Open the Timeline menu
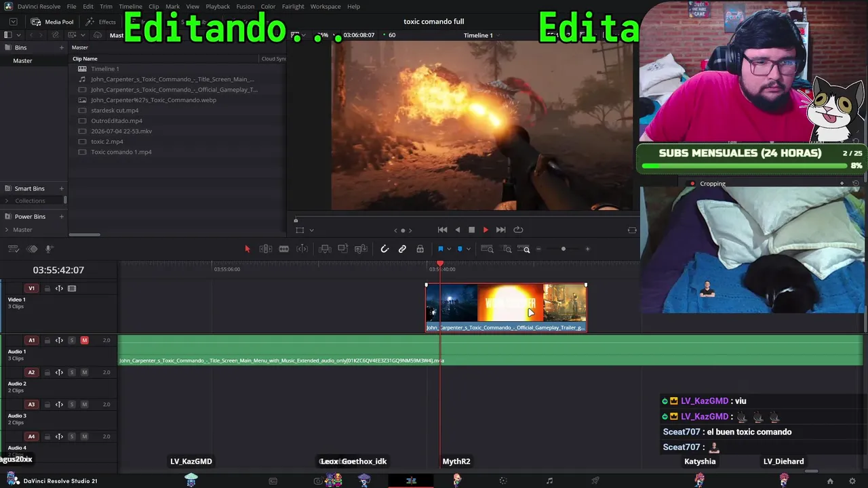868x488 pixels. 130,7
